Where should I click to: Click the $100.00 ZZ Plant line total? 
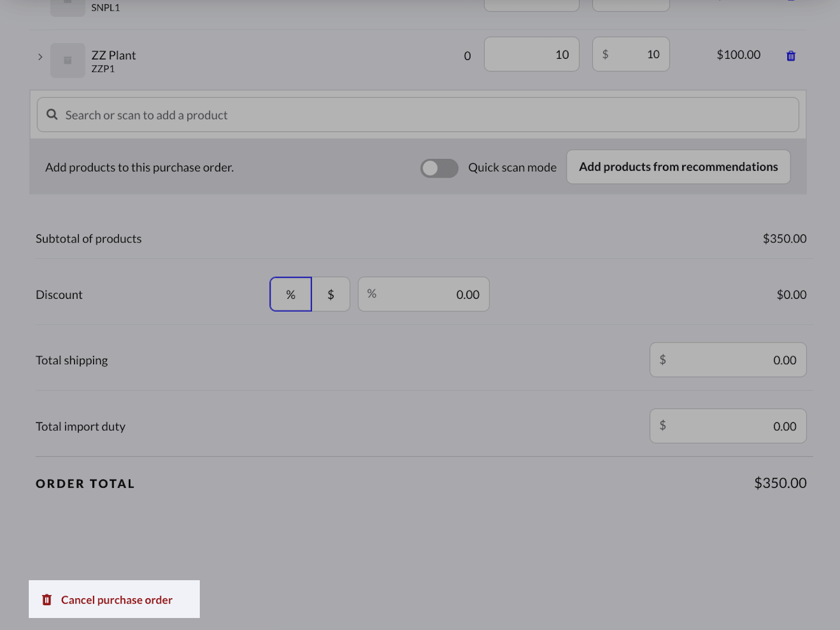(739, 55)
